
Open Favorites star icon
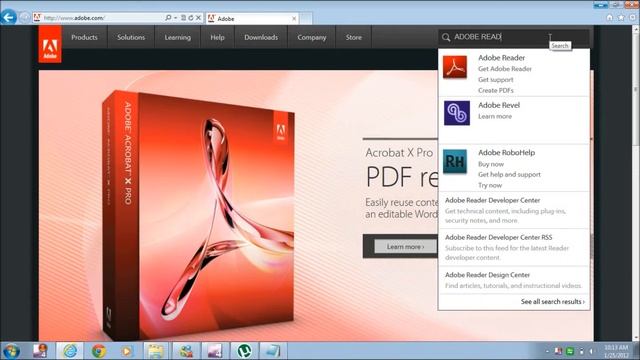click(621, 18)
